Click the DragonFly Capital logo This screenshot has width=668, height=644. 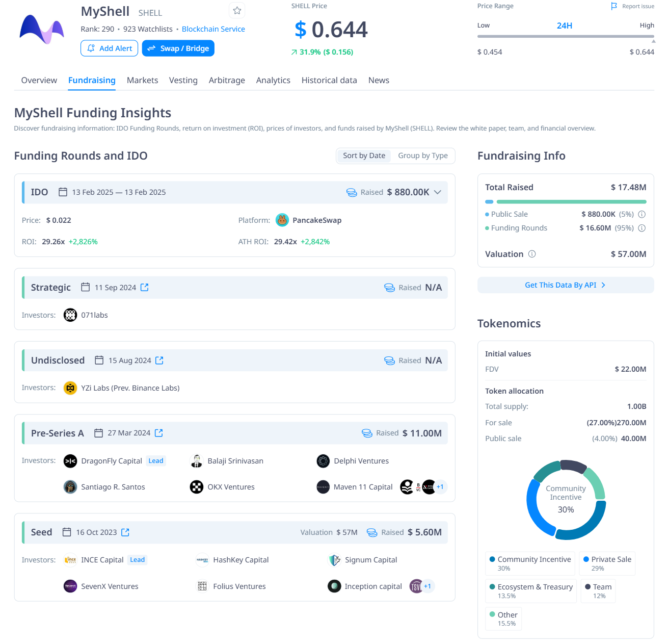click(x=70, y=461)
